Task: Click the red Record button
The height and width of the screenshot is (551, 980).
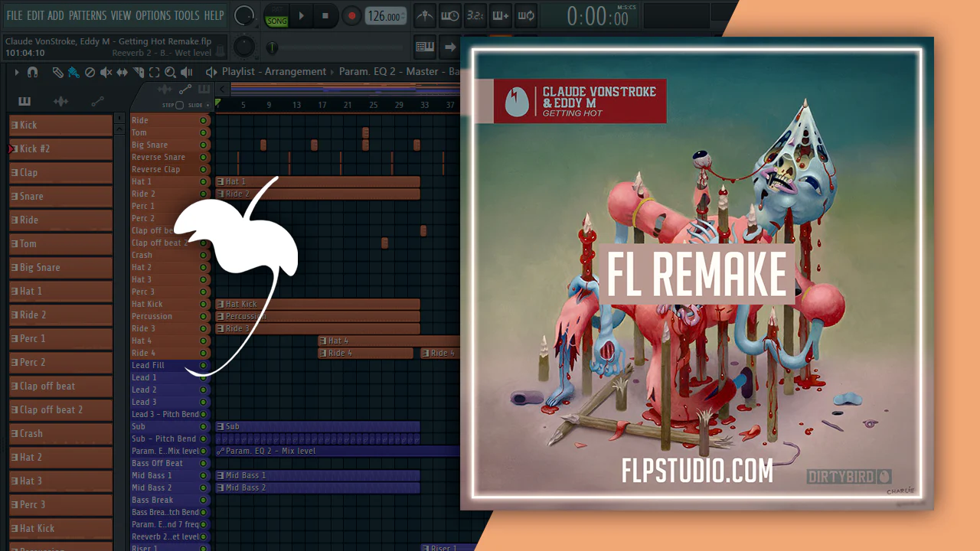Action: 351,15
